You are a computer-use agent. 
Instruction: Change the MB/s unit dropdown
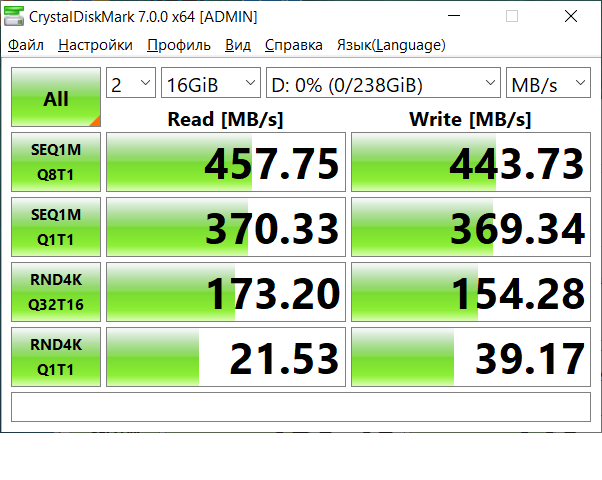point(547,85)
